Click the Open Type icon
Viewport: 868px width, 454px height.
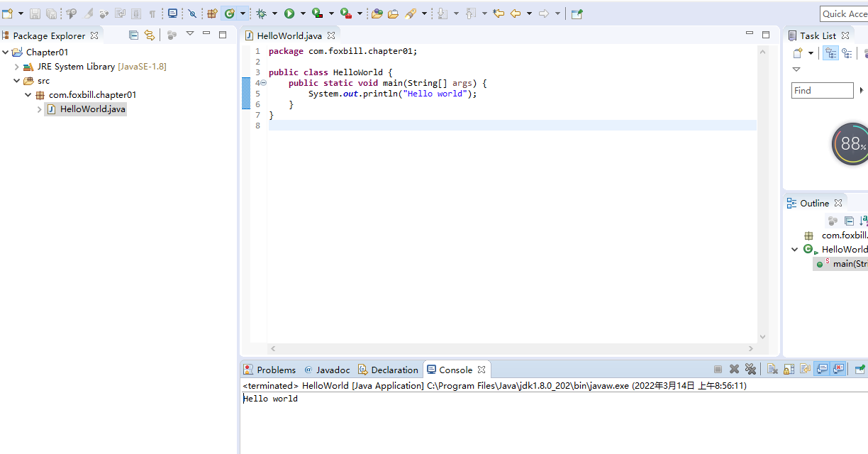[377, 13]
